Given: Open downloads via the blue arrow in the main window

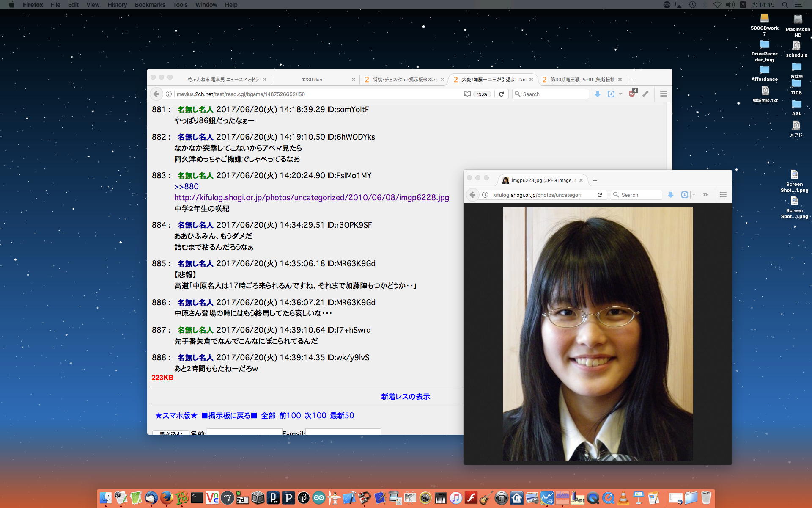Looking at the screenshot, I should (x=598, y=94).
